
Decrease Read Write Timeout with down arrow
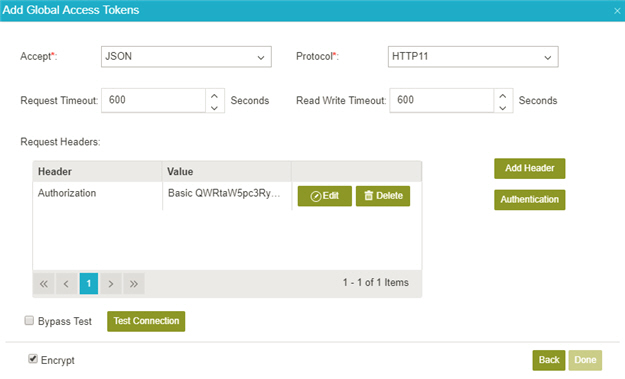503,108
